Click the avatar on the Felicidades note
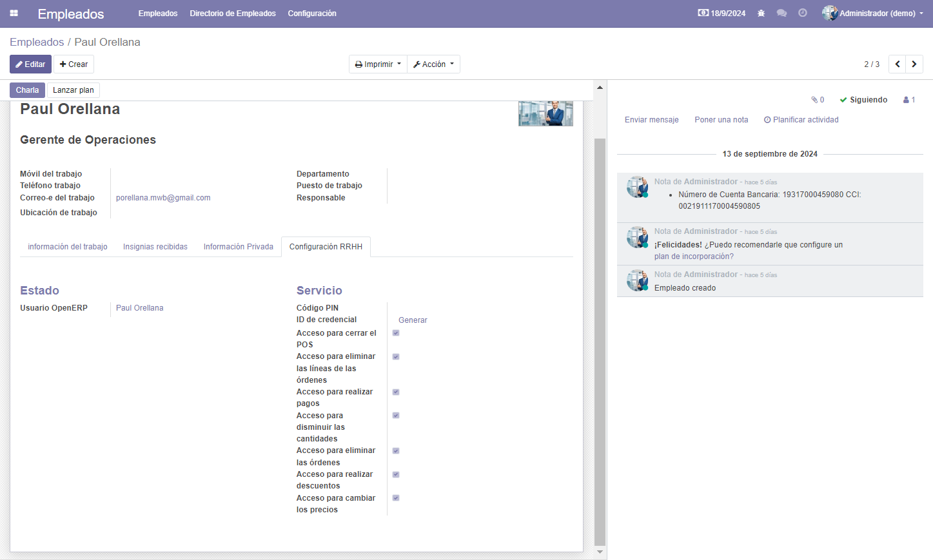This screenshot has height=560, width=933. click(637, 237)
